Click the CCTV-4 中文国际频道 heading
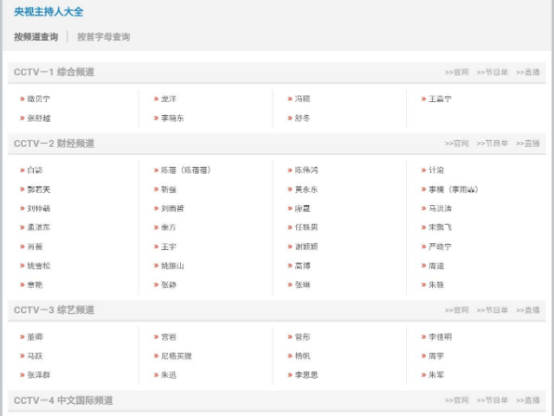The width and height of the screenshot is (554, 417). [x=63, y=400]
